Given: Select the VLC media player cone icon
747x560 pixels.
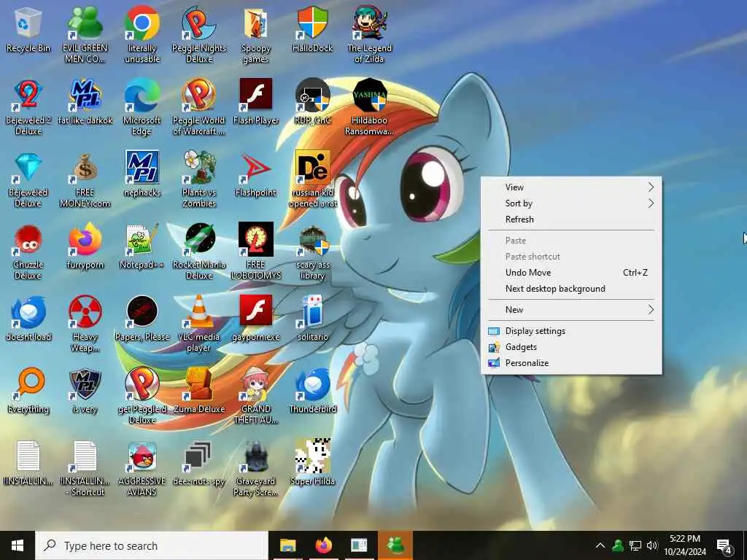Looking at the screenshot, I should (x=198, y=324).
